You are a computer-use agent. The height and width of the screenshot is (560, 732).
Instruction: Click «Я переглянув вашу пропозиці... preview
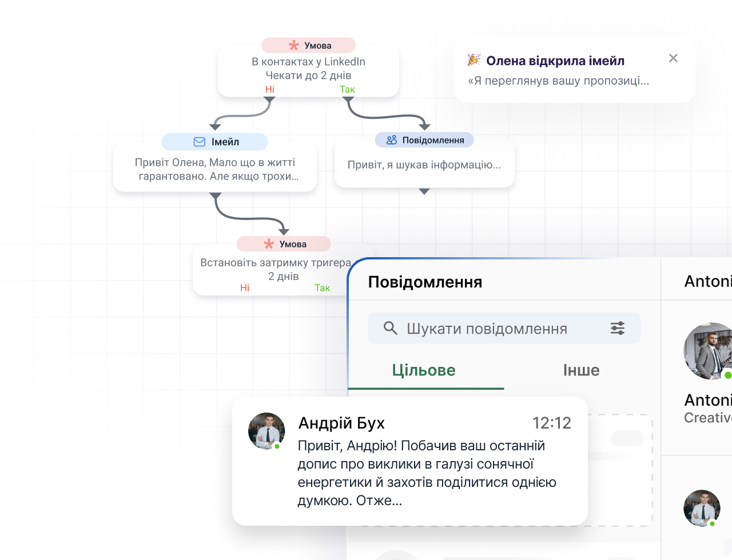558,81
